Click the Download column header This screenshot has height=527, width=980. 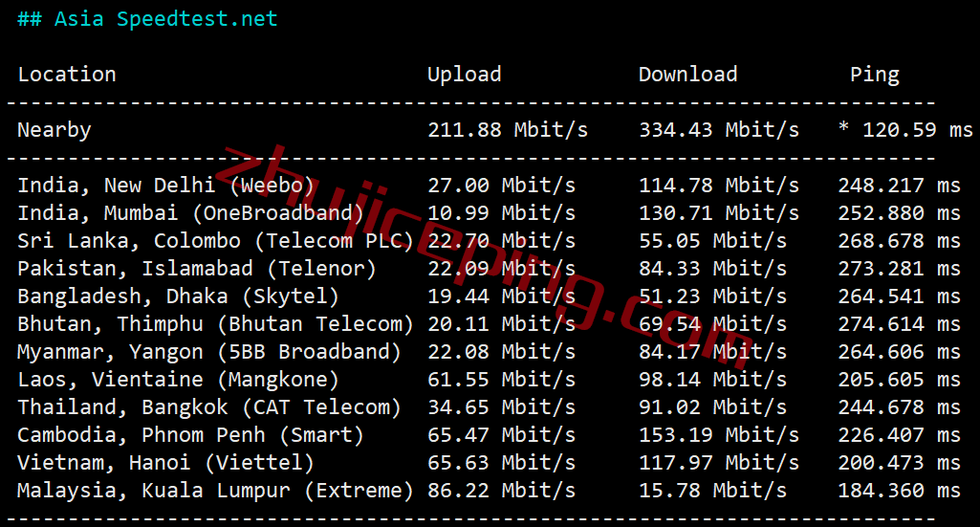(687, 75)
